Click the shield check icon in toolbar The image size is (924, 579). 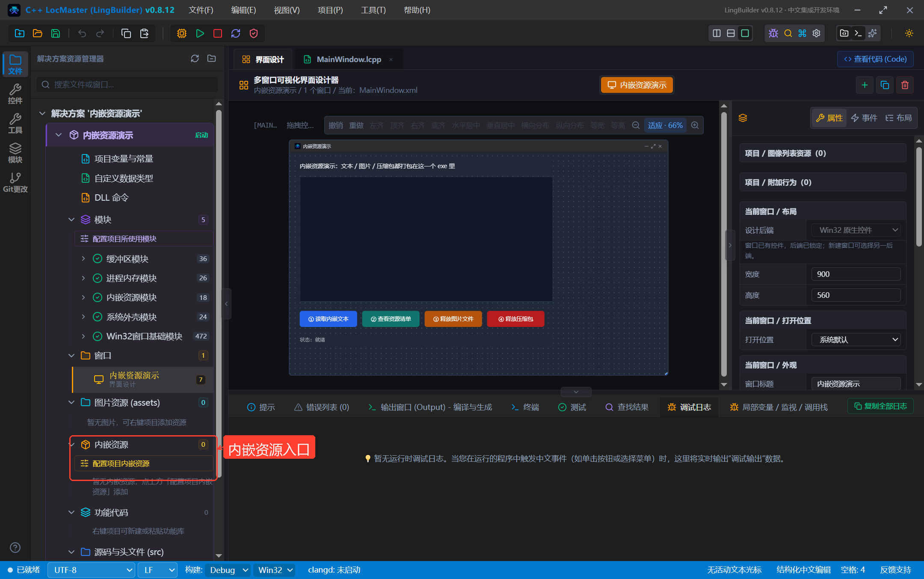(254, 33)
